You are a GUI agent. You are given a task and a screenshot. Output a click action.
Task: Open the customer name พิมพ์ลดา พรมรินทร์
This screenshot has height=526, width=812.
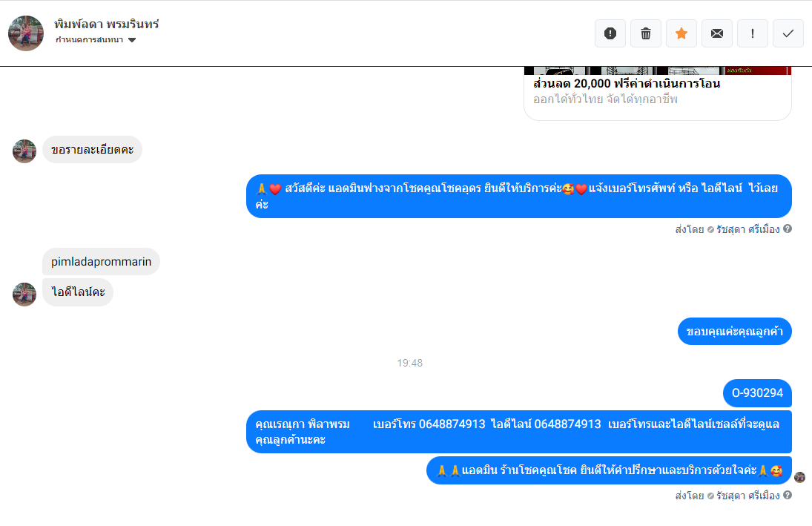(x=107, y=24)
